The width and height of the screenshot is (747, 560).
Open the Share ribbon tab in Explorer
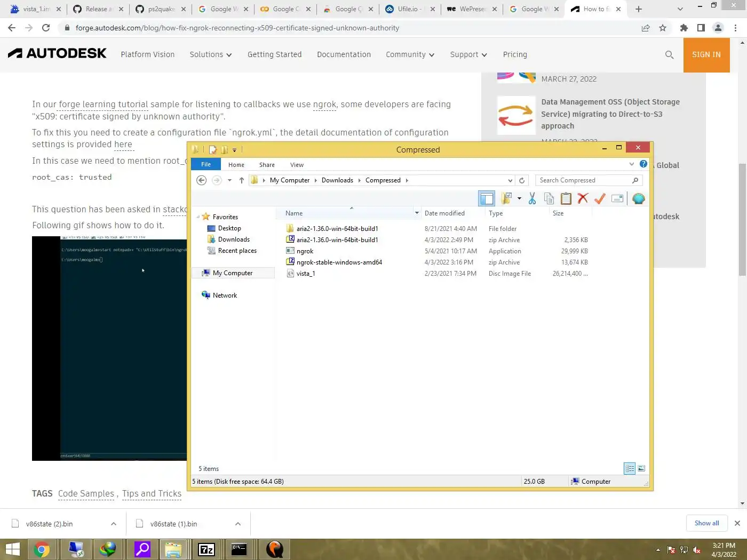tap(267, 165)
